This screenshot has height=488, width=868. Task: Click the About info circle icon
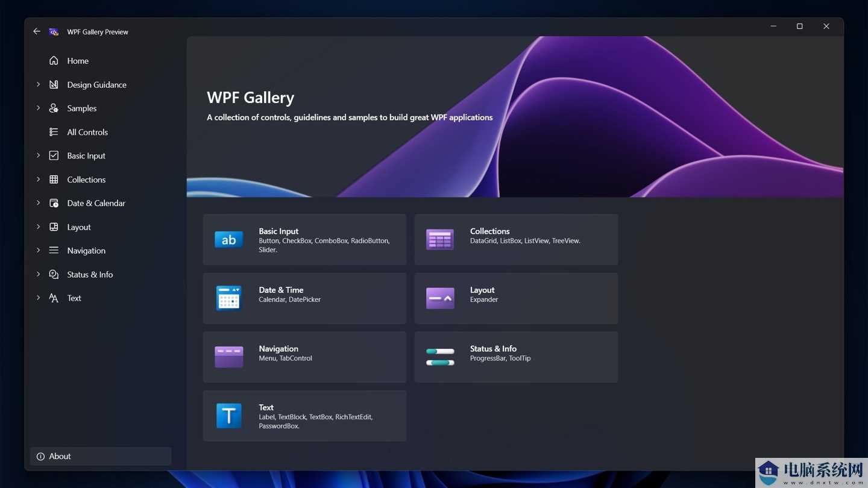point(40,457)
